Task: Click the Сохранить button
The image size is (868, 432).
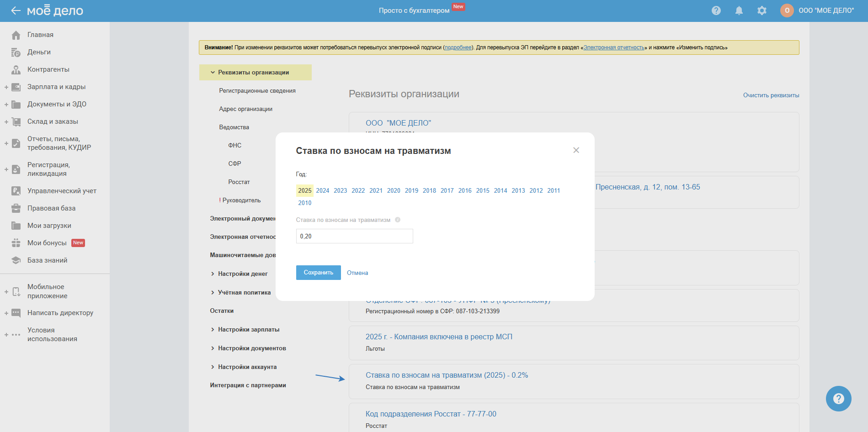Action: click(319, 273)
